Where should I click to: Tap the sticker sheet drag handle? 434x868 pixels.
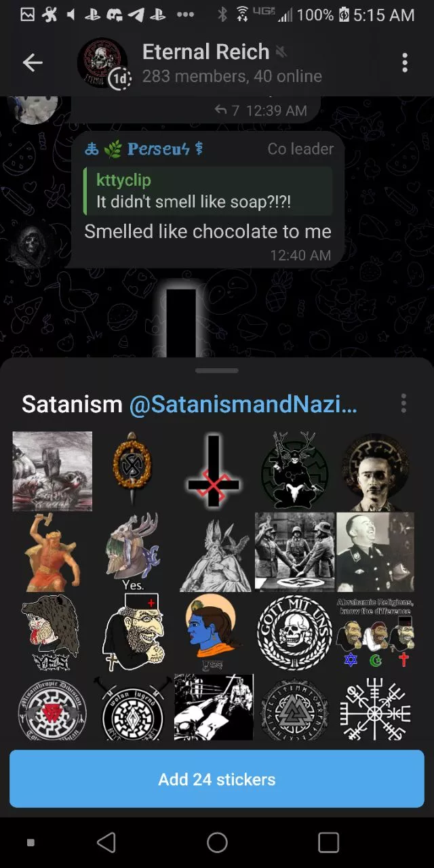217,371
